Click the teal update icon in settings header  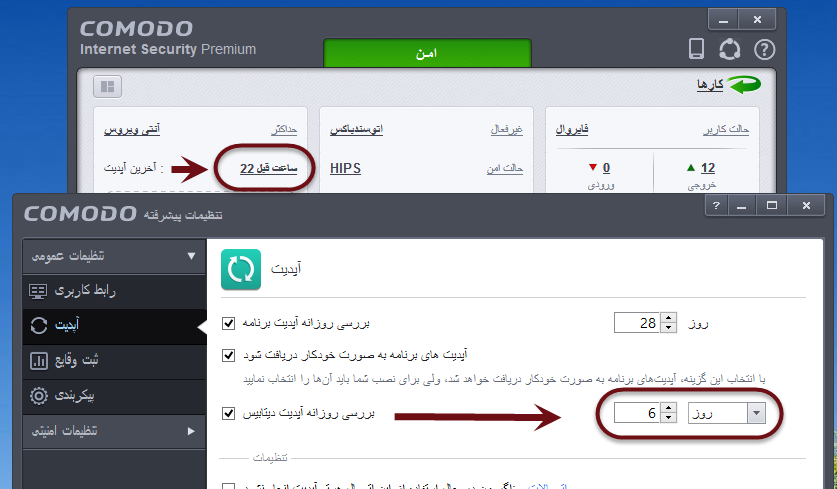point(241,270)
